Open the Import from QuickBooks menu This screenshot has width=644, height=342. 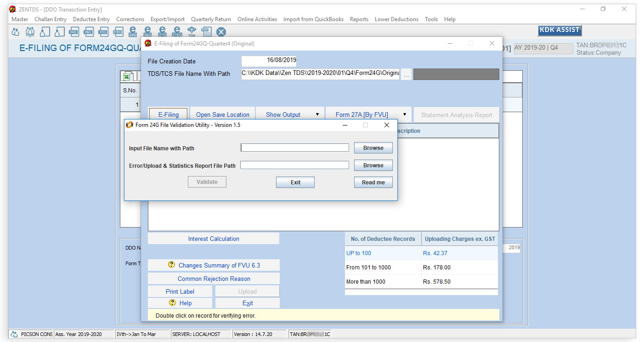click(314, 19)
